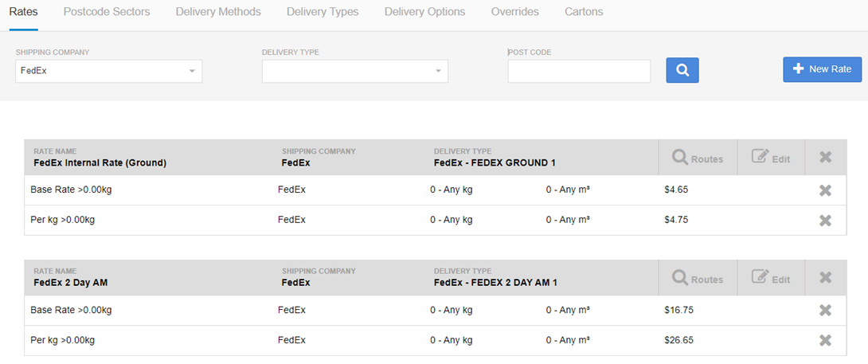Remove the $16.75 Base Rate row
Viewport: 868px width, 364px height.
(825, 311)
